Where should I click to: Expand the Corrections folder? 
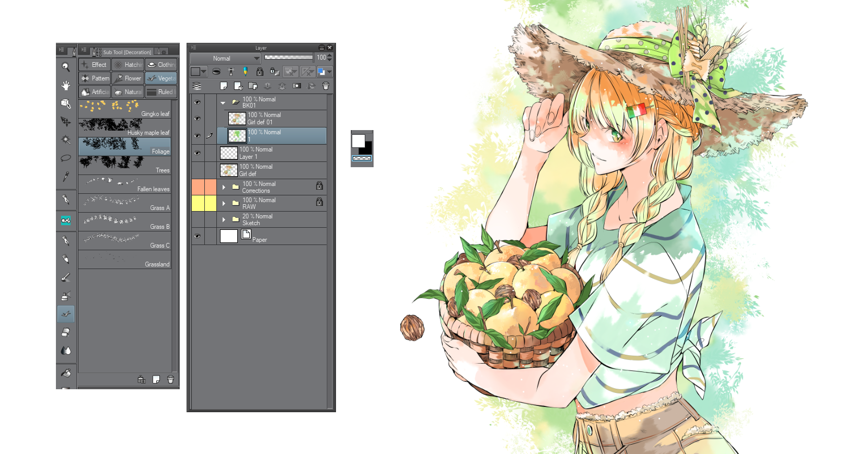[x=224, y=187]
